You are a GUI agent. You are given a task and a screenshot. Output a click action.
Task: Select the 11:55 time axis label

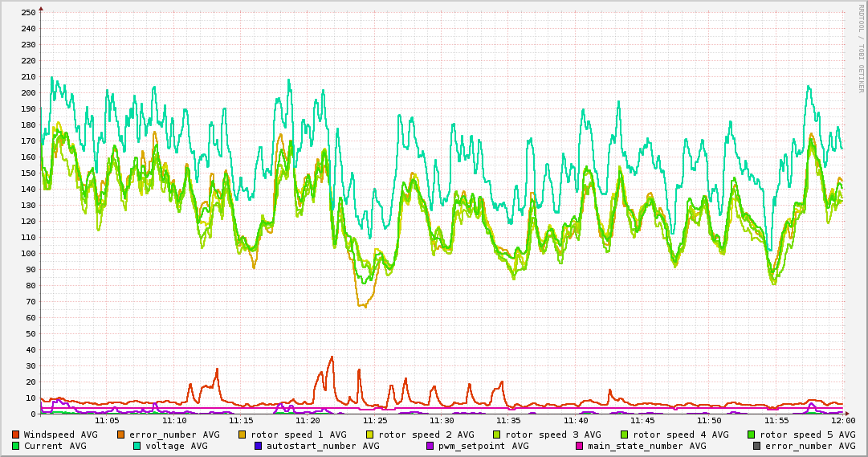pos(776,421)
